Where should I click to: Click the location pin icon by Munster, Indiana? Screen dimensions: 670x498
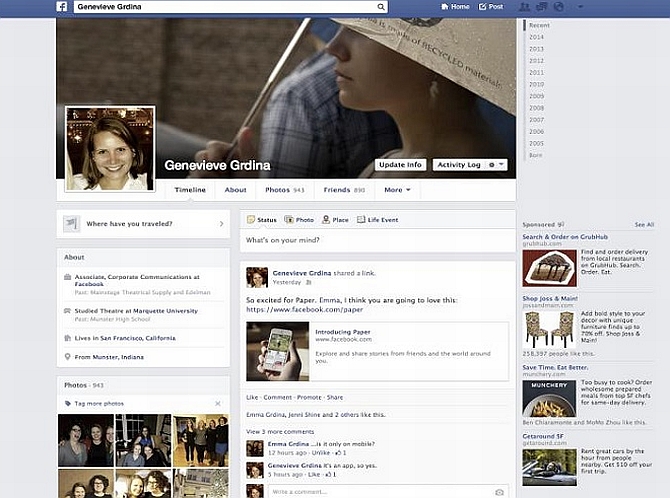67,357
